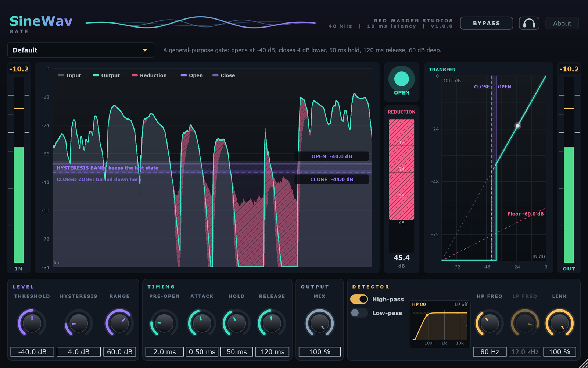Click the 100 % link value field
588x368 pixels.
point(560,352)
